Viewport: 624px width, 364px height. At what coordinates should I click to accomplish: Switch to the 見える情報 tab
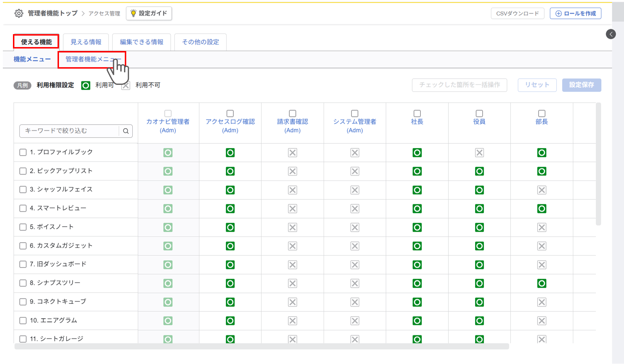pyautogui.click(x=86, y=42)
